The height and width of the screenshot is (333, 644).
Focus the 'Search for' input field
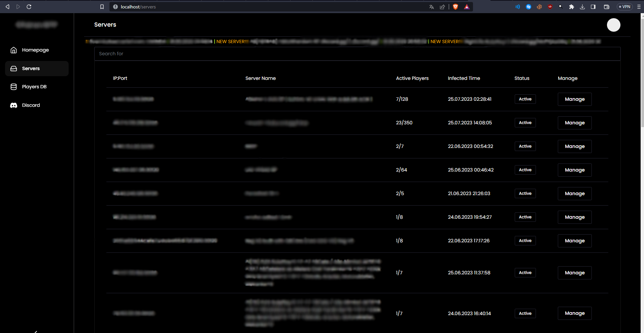pyautogui.click(x=357, y=54)
